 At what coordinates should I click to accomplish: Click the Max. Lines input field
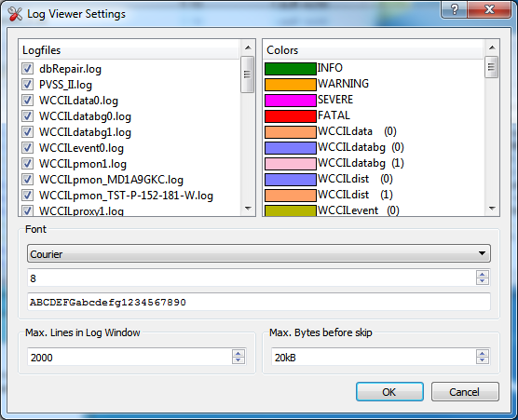pyautogui.click(x=129, y=357)
